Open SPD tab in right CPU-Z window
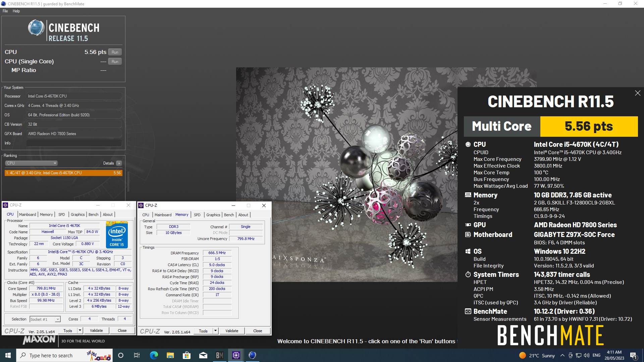644x362 pixels. click(x=197, y=215)
